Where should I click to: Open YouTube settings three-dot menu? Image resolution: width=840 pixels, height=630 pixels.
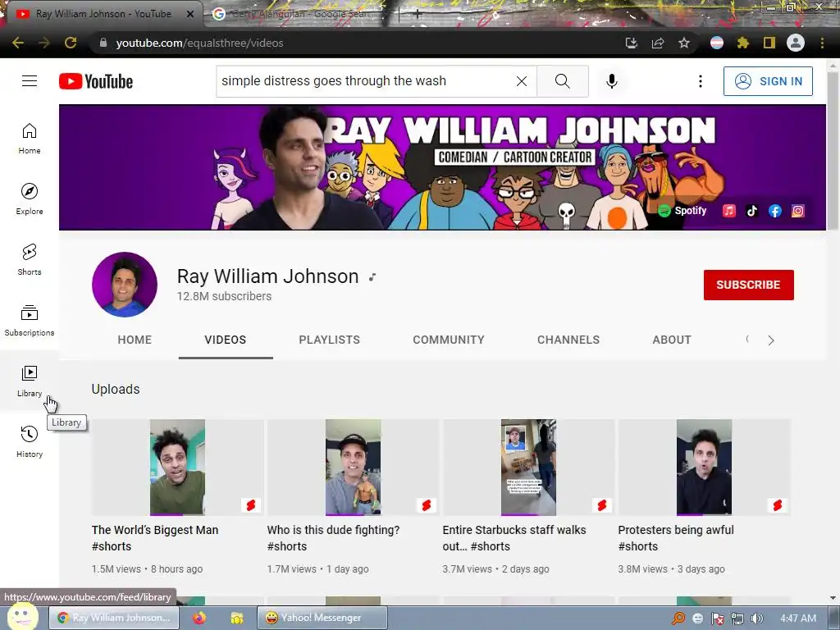pos(701,81)
